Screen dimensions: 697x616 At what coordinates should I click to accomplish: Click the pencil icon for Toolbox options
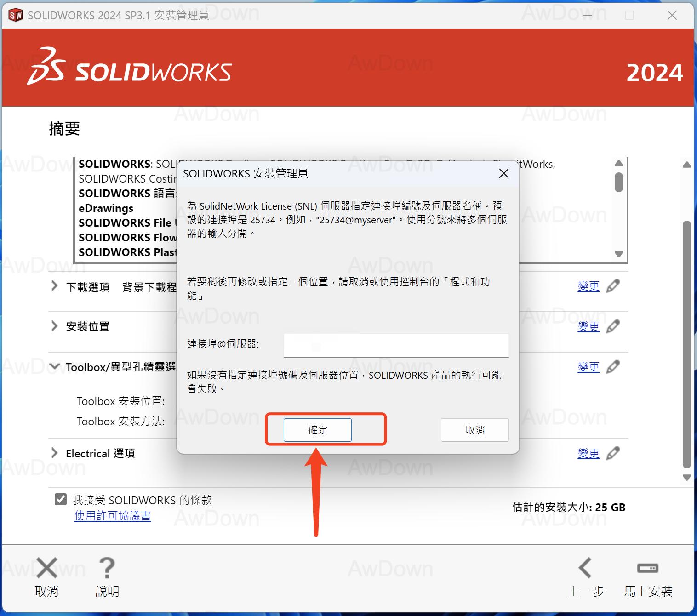613,367
